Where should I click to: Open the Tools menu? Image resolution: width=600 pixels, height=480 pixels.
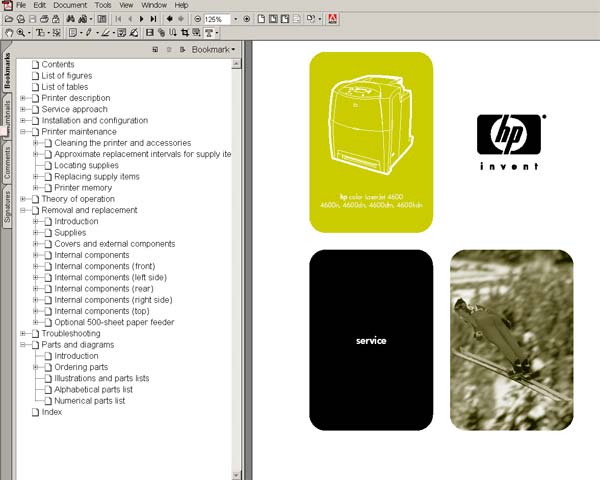click(103, 5)
